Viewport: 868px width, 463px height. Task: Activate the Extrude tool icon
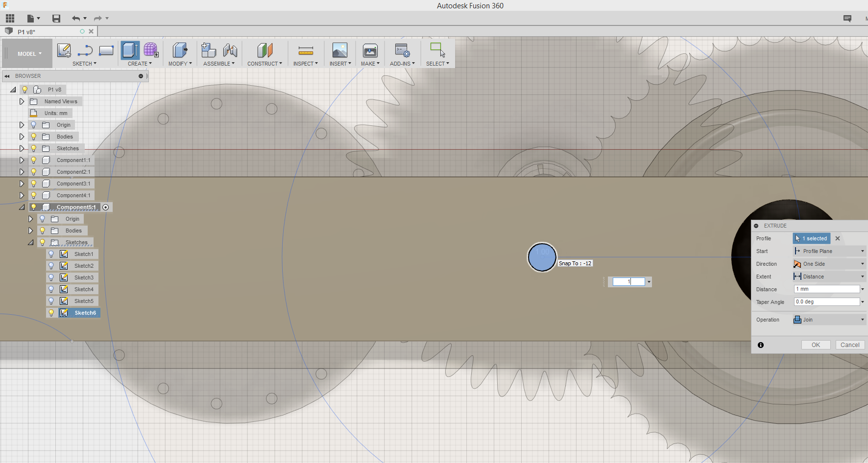(x=130, y=50)
